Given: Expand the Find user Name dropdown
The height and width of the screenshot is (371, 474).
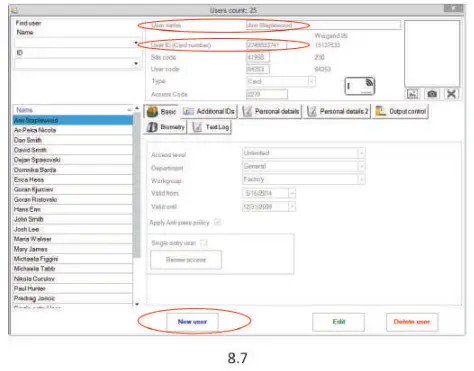Looking at the screenshot, I should click(x=136, y=43).
